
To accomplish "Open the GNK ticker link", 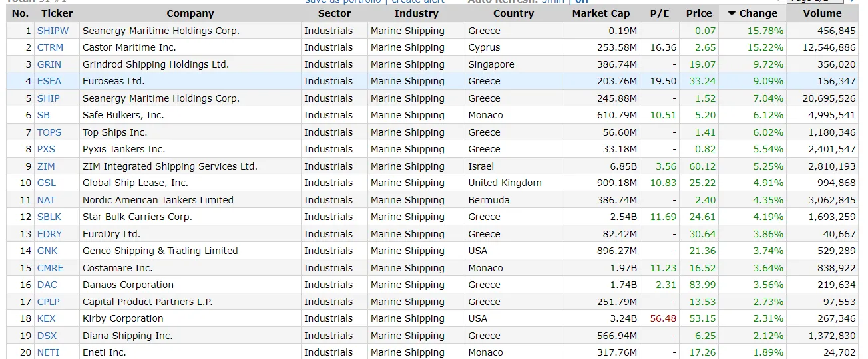I will [48, 251].
